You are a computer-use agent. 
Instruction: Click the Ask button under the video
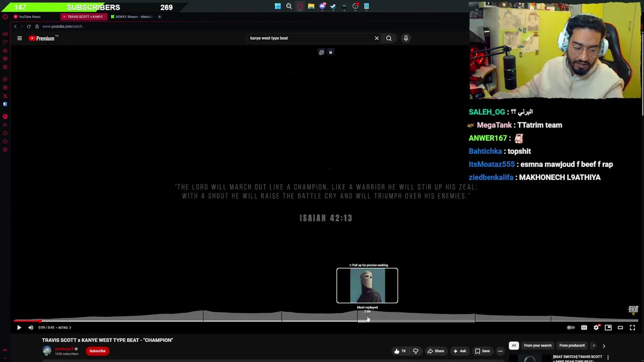point(459,351)
